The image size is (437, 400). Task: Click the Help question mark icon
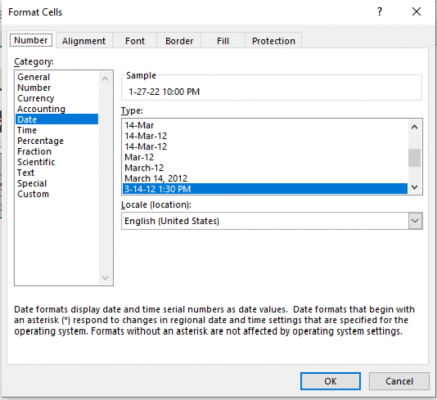[x=379, y=12]
